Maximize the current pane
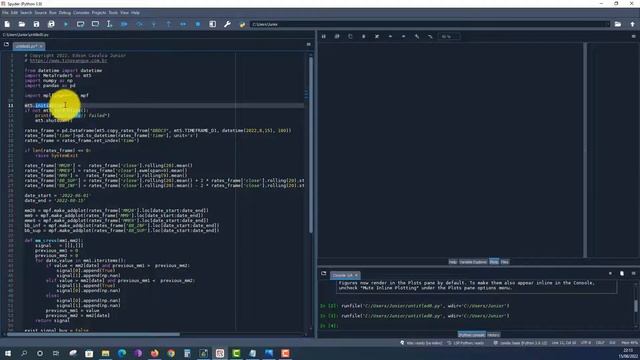The height and width of the screenshot is (360, 640). click(213, 24)
